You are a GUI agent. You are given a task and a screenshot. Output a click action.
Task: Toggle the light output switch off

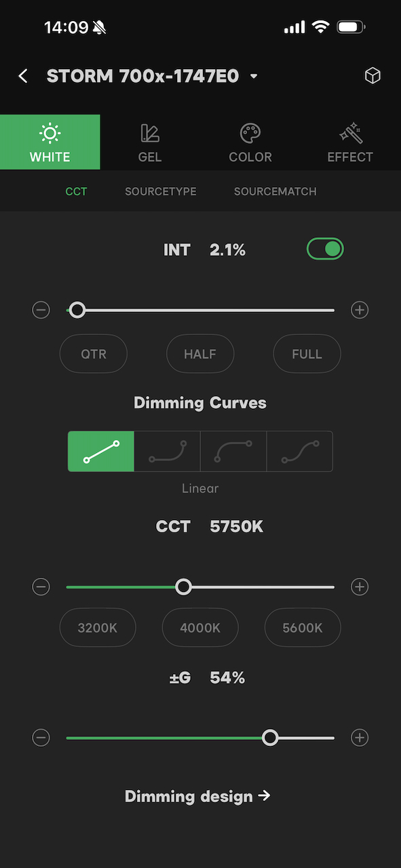click(x=325, y=249)
